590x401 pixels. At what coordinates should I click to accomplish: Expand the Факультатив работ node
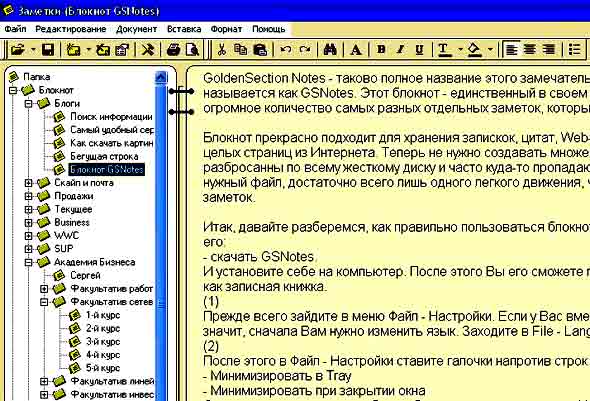[x=44, y=289]
